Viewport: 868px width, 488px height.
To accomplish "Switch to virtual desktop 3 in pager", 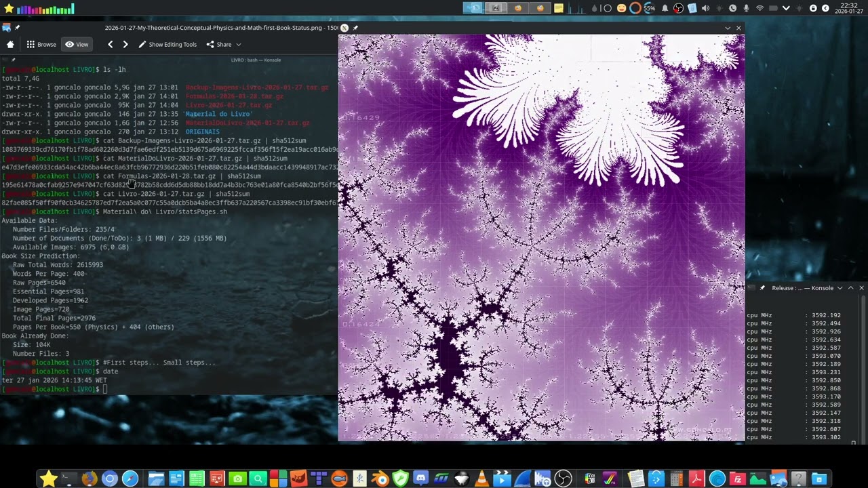I will 518,8.
